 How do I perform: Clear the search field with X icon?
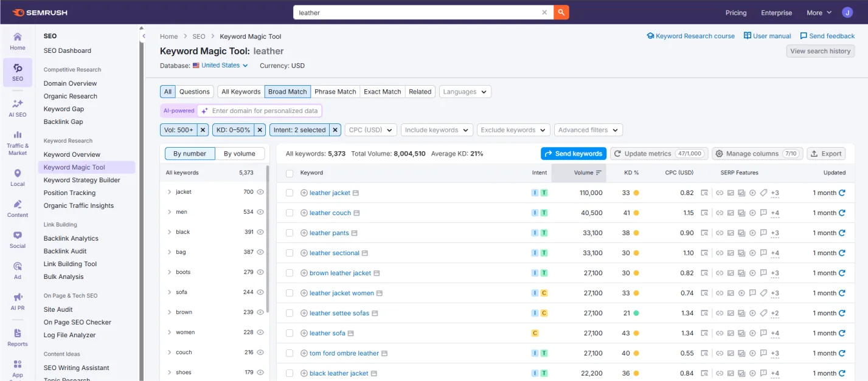[545, 12]
